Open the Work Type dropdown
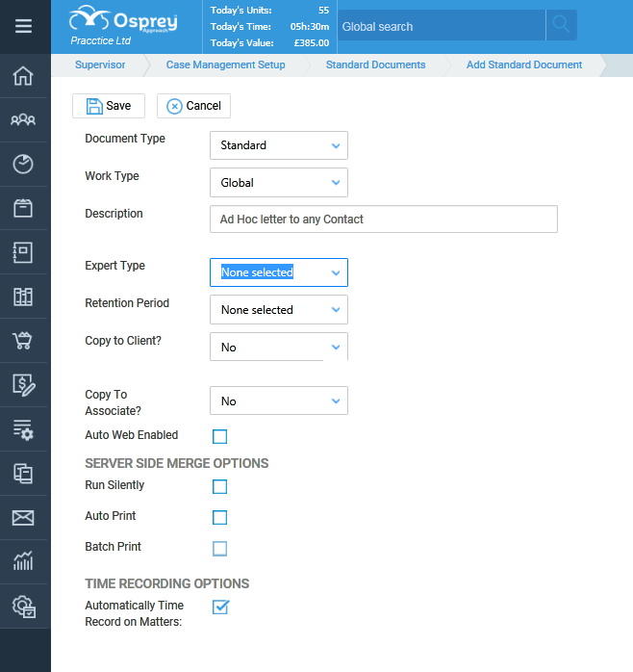The height and width of the screenshot is (672, 633). point(279,183)
